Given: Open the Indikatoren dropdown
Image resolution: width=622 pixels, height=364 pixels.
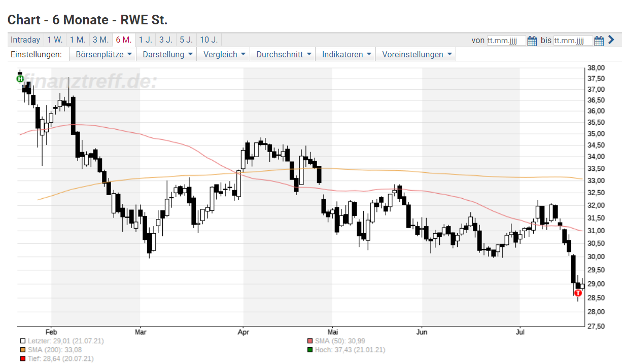Looking at the screenshot, I should click(347, 54).
